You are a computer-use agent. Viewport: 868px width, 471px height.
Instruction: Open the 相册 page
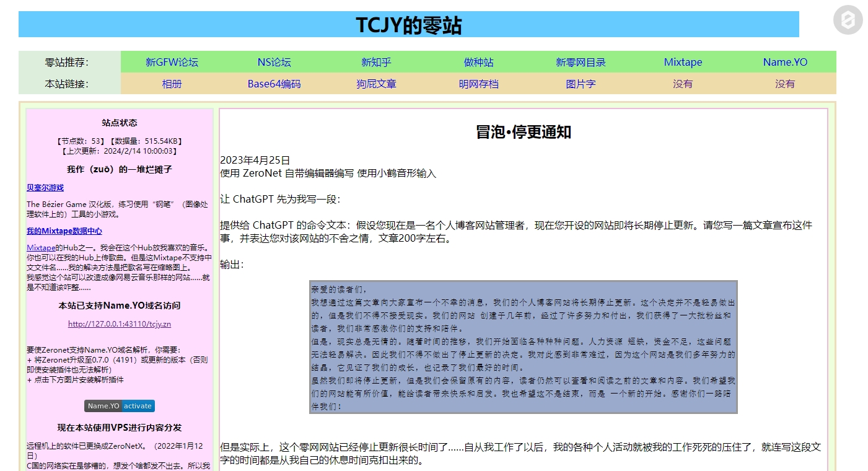172,84
